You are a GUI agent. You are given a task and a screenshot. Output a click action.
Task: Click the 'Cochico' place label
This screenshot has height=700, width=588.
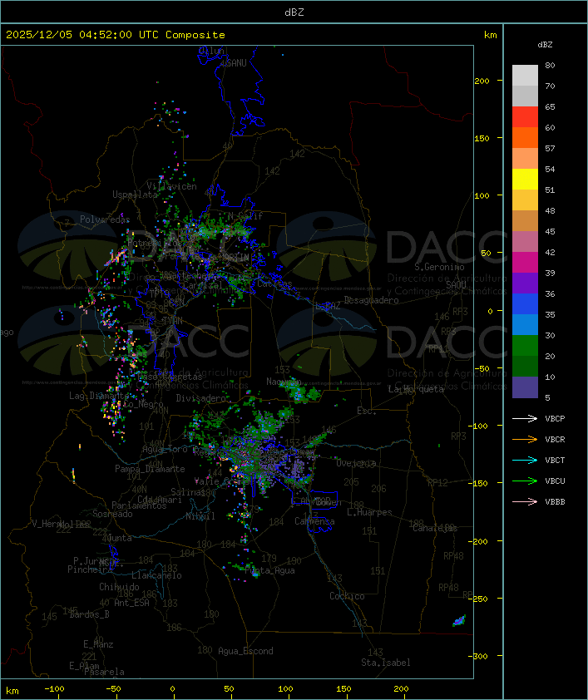pyautogui.click(x=347, y=596)
